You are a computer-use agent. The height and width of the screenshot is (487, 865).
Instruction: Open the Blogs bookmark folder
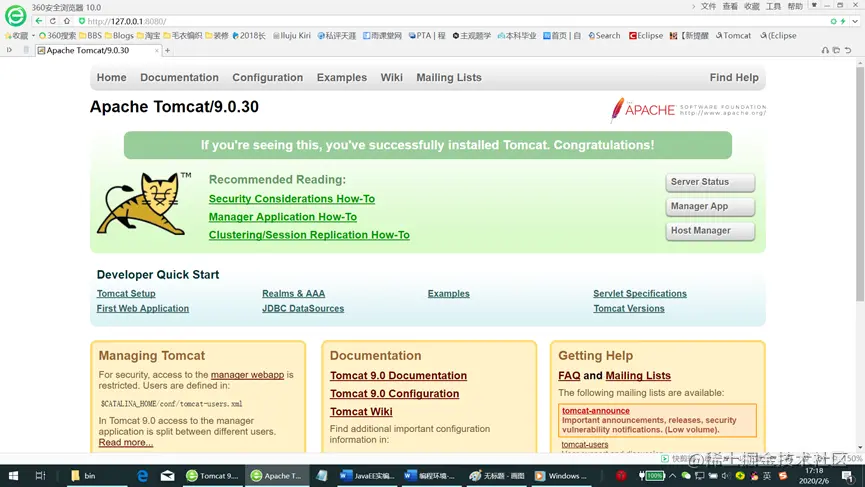pyautogui.click(x=119, y=35)
